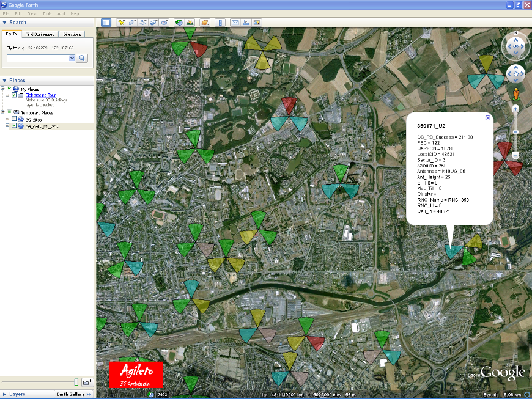Screen dimensions: 532x399
Task: Open the Earth Gallery
Action: pyautogui.click(x=73, y=394)
